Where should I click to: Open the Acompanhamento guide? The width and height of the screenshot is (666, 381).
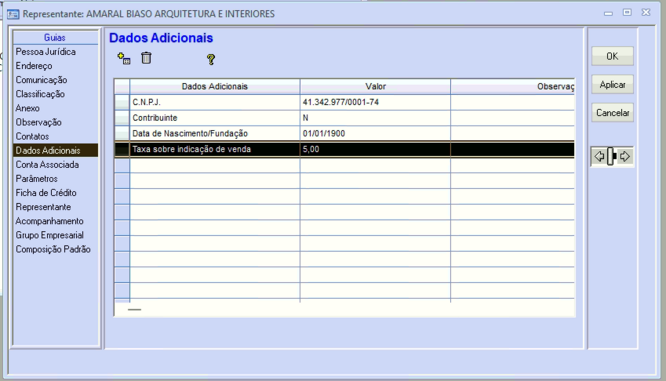(x=49, y=221)
